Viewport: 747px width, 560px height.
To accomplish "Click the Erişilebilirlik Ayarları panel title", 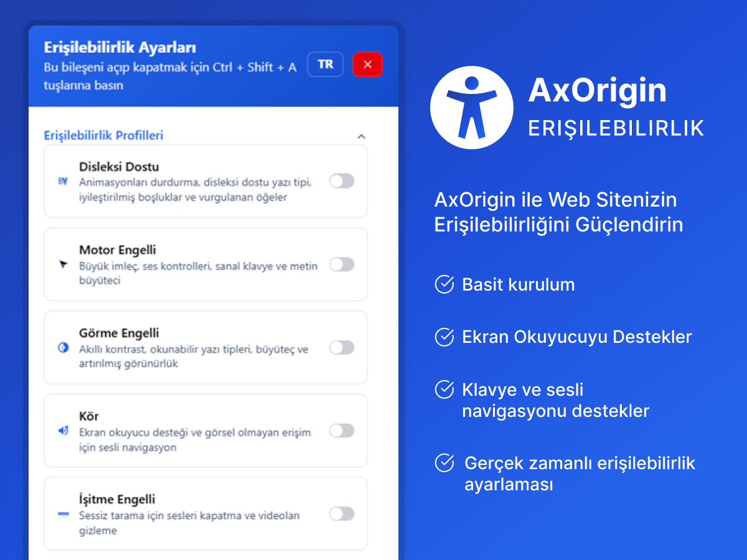I will pos(120,47).
